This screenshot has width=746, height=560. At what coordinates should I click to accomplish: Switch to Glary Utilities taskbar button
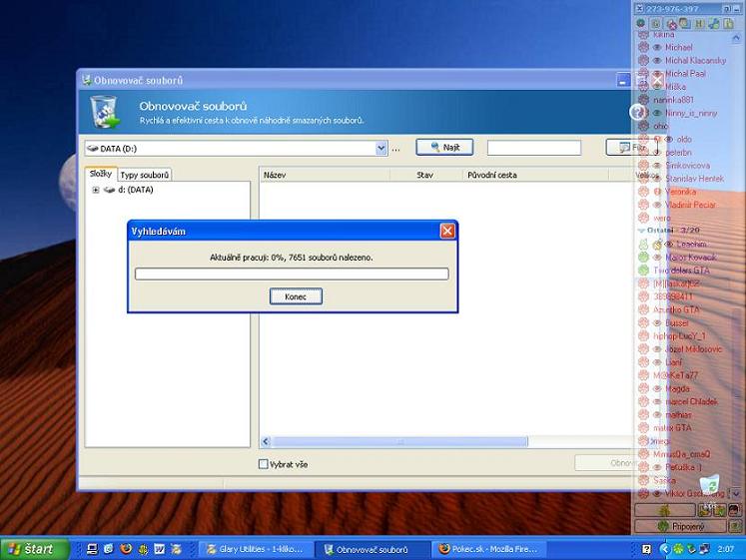[x=256, y=549]
